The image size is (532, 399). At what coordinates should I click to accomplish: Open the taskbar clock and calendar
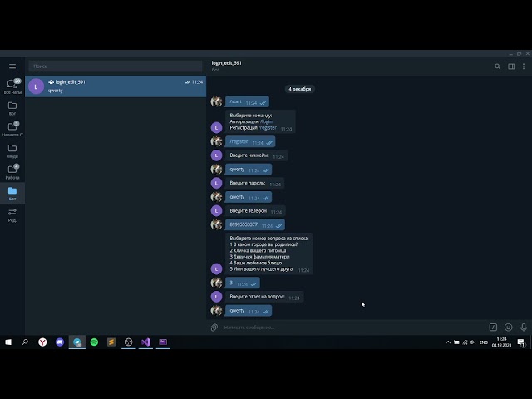pyautogui.click(x=501, y=342)
